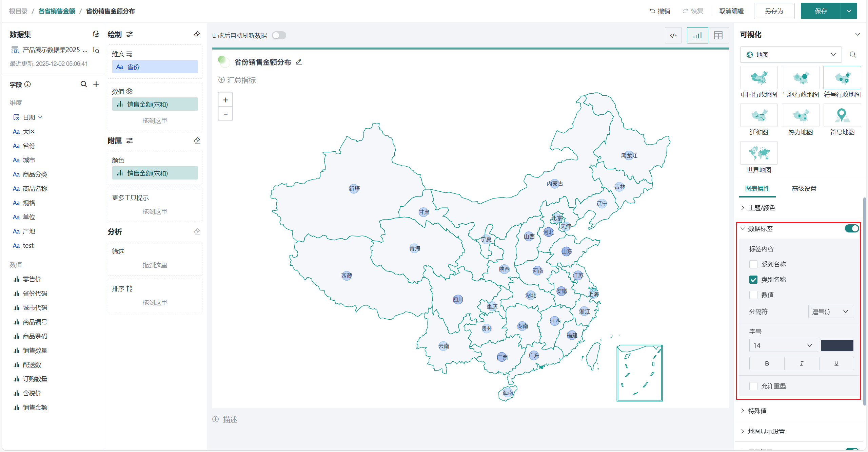Expand the 主题/颜色 section
This screenshot has height=452, width=868.
[x=762, y=208]
